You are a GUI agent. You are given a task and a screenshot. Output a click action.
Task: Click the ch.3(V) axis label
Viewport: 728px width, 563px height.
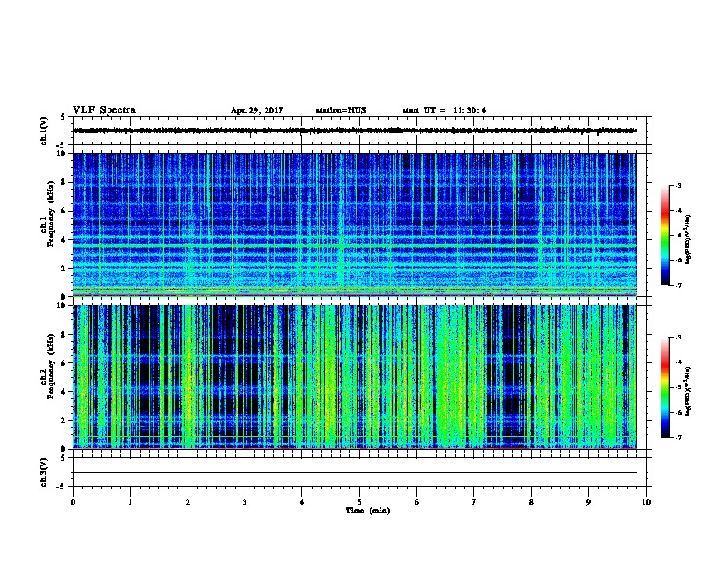coord(43,472)
